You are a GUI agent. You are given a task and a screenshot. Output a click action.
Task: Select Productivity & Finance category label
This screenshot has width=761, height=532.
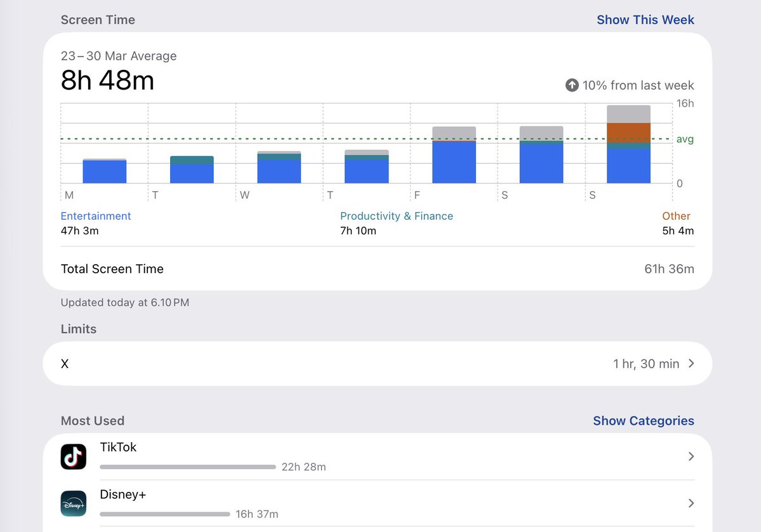click(x=397, y=216)
